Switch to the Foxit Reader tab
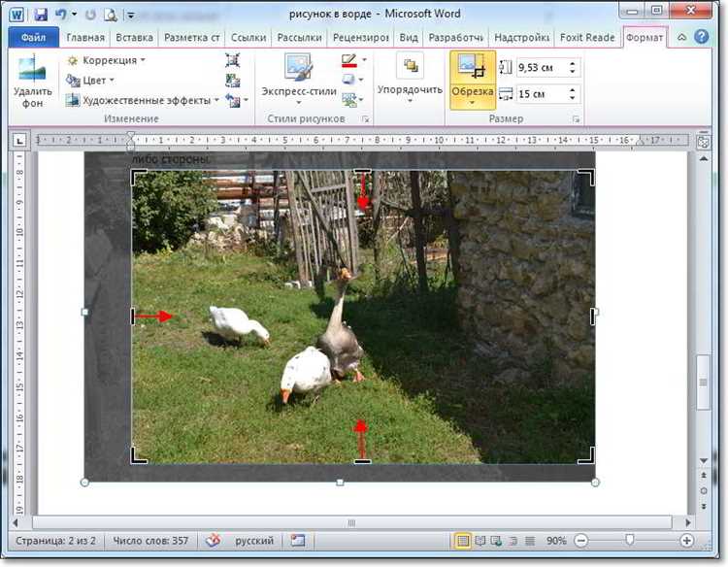 (587, 38)
